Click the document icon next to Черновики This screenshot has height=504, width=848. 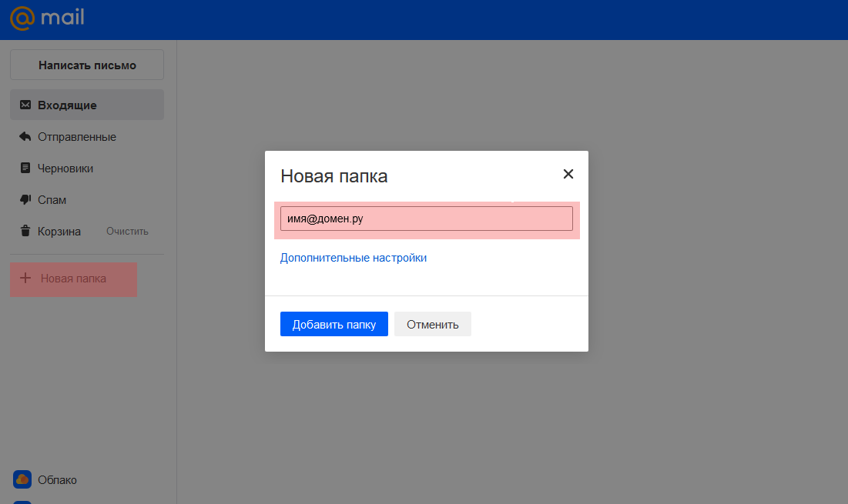[25, 169]
